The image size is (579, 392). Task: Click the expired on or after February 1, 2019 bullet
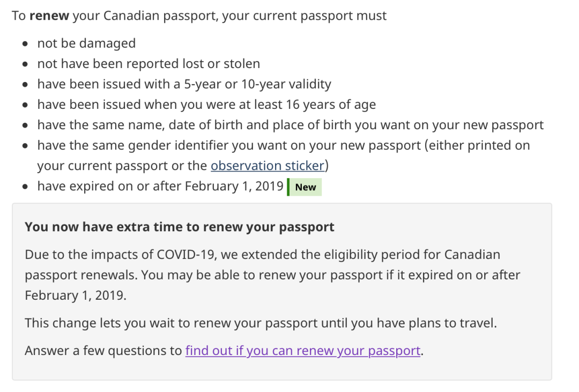pyautogui.click(x=160, y=186)
